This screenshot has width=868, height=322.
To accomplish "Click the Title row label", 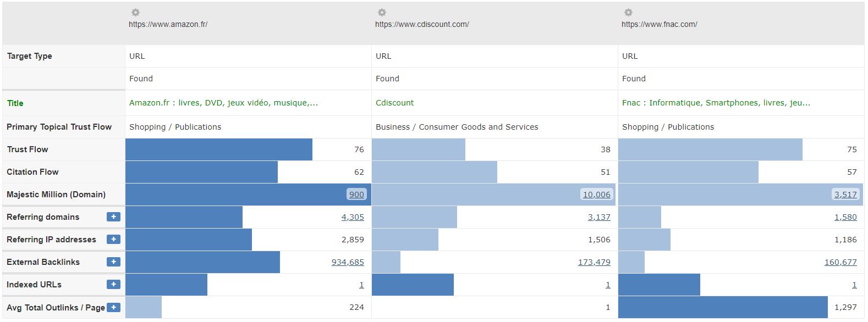I will click(15, 103).
